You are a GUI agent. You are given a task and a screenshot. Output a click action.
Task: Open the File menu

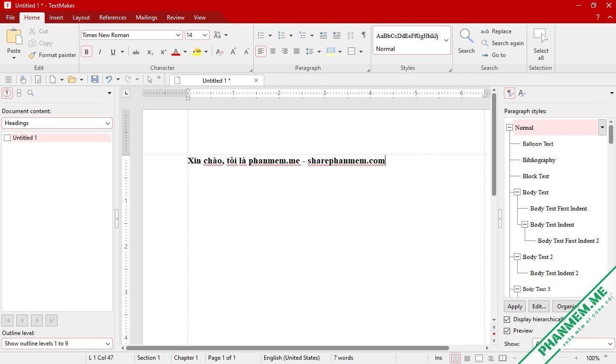point(10,18)
